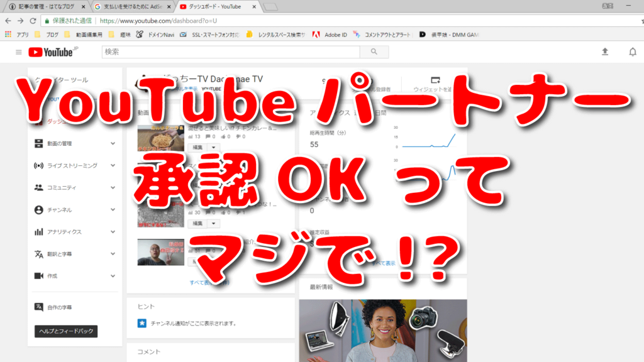Expand the コミュニティ section chevron
This screenshot has height=362, width=644.
(x=113, y=187)
